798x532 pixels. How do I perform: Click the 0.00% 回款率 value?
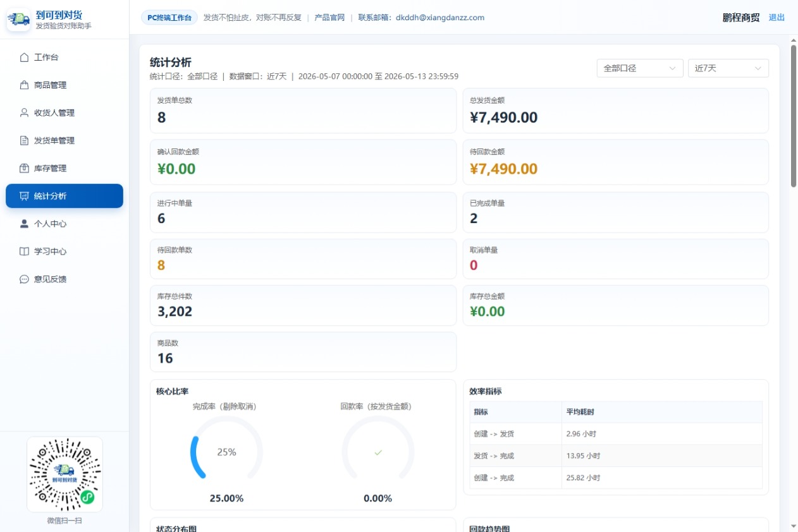tap(378, 499)
